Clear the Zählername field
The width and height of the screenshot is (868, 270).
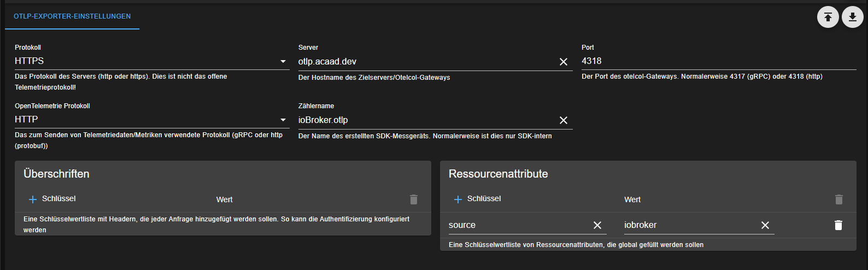[563, 120]
